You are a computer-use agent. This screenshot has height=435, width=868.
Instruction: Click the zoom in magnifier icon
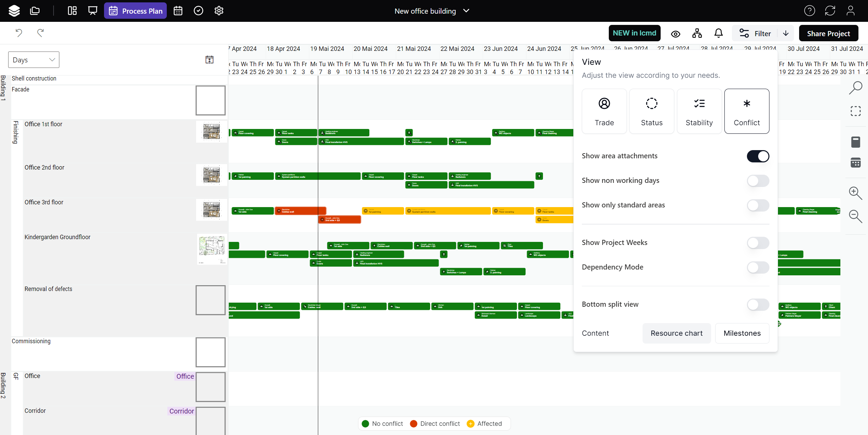(x=855, y=193)
